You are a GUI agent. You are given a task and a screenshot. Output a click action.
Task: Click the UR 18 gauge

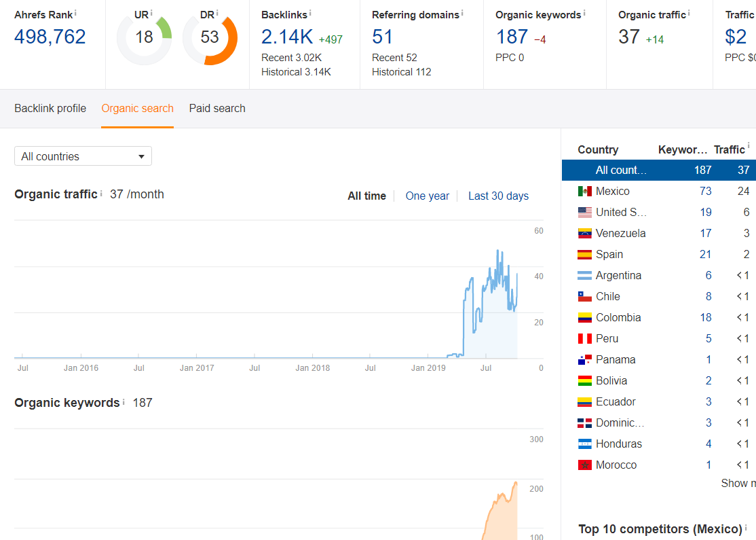(144, 37)
